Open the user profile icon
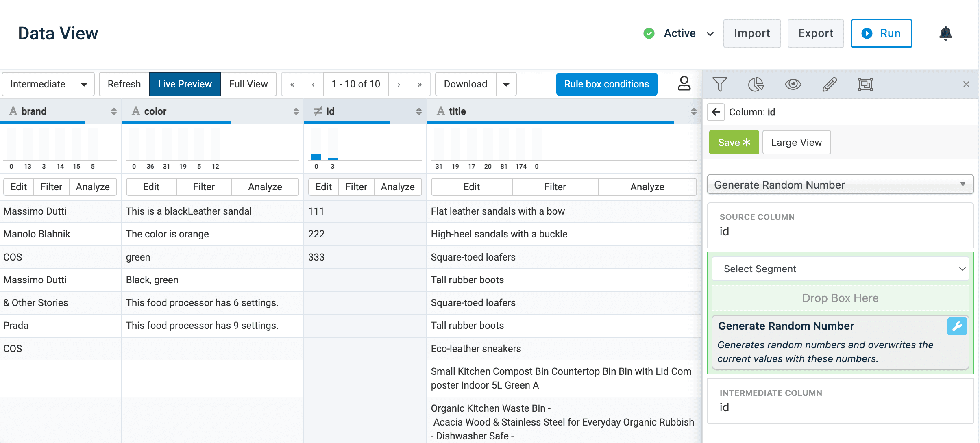The width and height of the screenshot is (980, 443). pyautogui.click(x=684, y=84)
